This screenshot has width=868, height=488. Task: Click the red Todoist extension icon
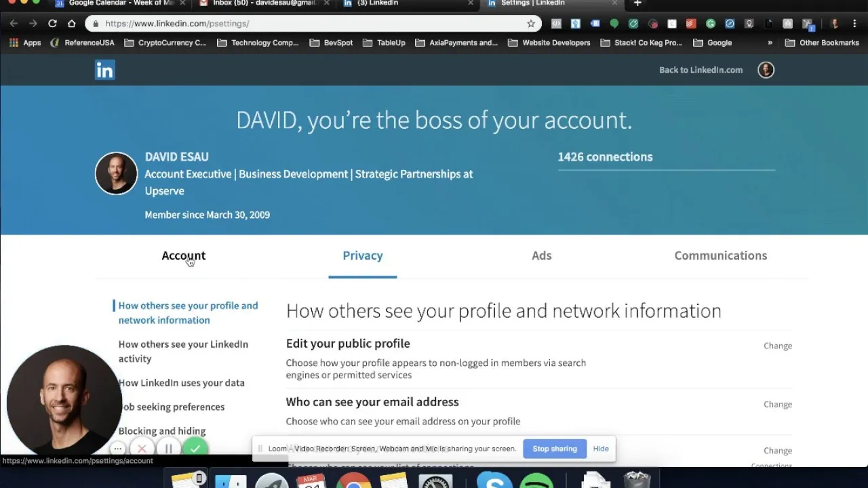691,24
